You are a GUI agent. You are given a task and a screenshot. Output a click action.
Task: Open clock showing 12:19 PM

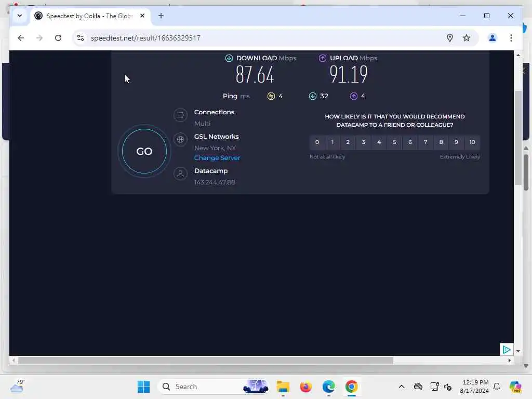475,387
